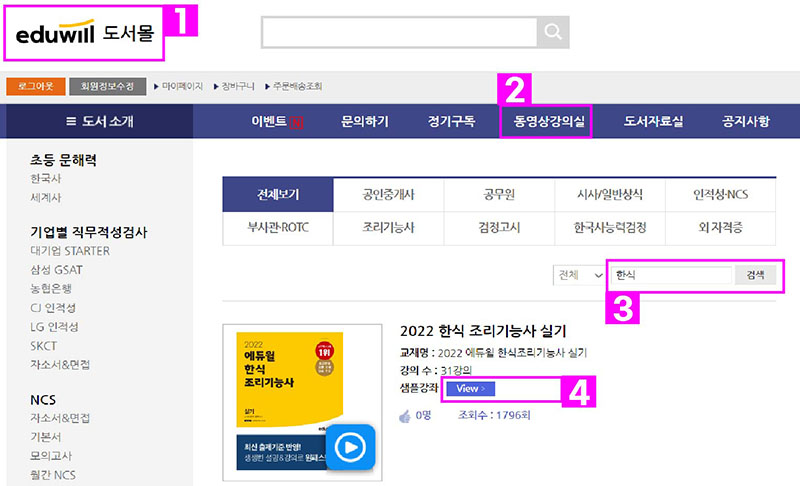Select the 공인중개사 category tab
Viewport: 800px width, 486px height.
click(x=389, y=194)
